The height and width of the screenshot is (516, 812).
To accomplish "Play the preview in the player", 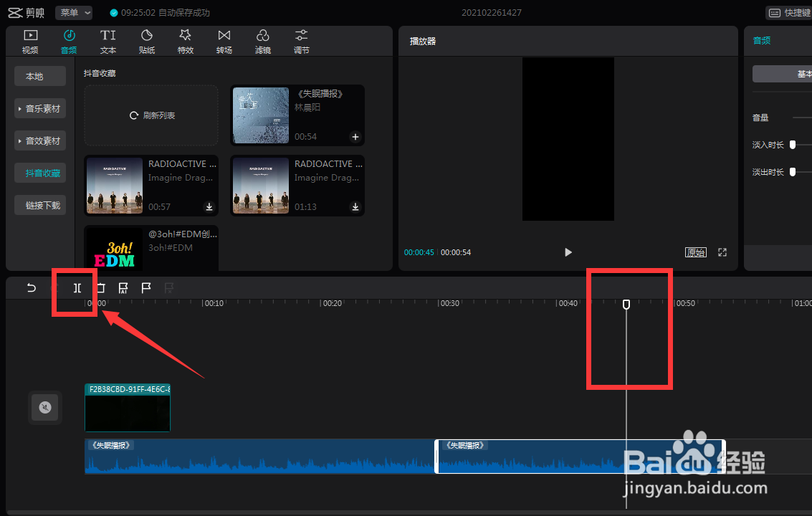I will (x=568, y=252).
